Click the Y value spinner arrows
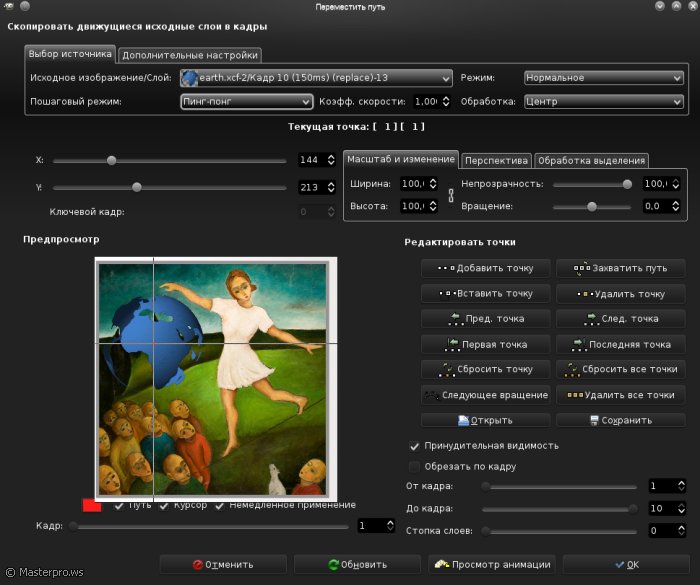700x585 pixels. click(331, 187)
